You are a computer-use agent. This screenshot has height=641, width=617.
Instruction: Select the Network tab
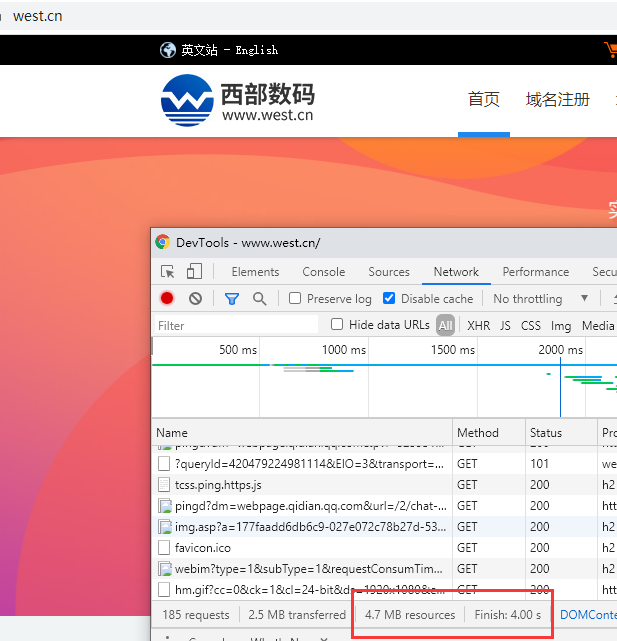click(x=456, y=272)
